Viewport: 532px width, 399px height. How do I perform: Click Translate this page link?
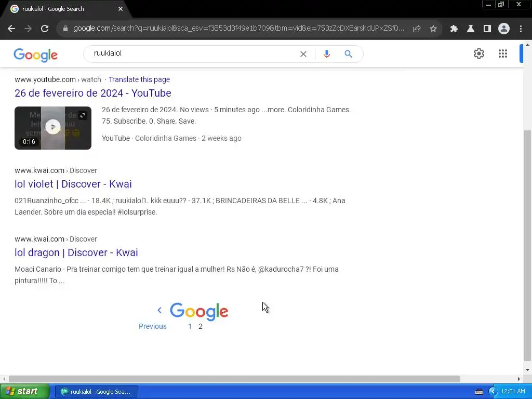pyautogui.click(x=139, y=79)
